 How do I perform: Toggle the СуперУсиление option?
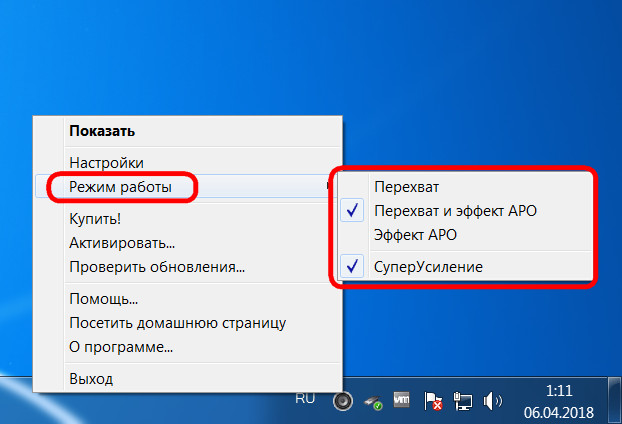pos(428,267)
